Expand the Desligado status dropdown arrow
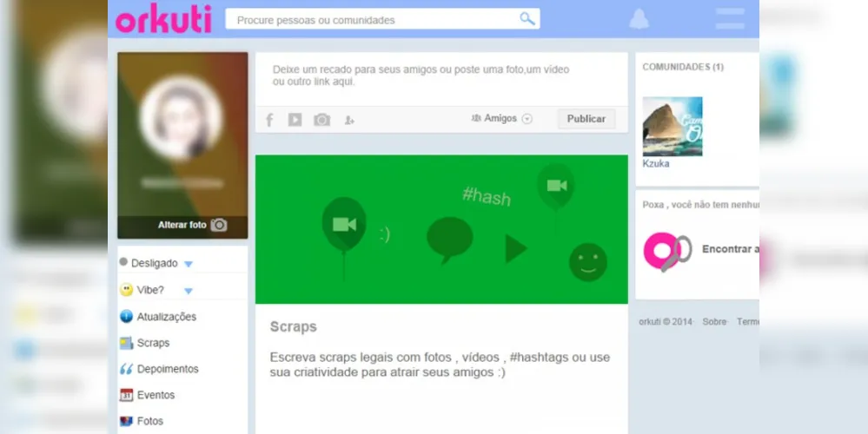This screenshot has width=868, height=434. coord(189,264)
